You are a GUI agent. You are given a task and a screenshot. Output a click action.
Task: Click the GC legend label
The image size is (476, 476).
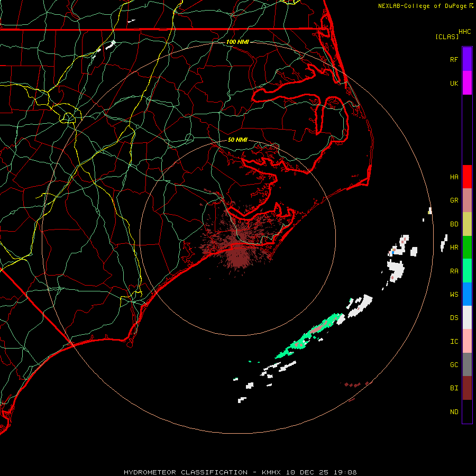coord(454,365)
